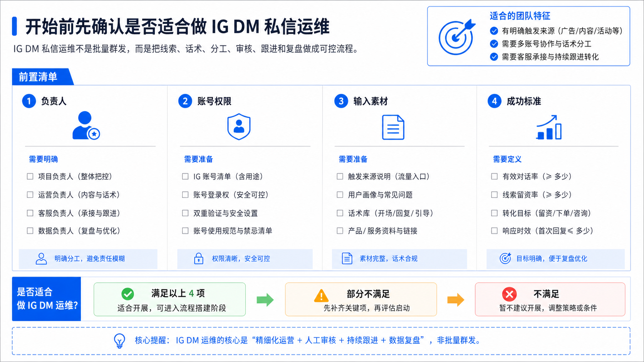Image resolution: width=644 pixels, height=362 pixels.
Task: Click the 素材完整，话术合规 footer bar
Action: (399, 259)
